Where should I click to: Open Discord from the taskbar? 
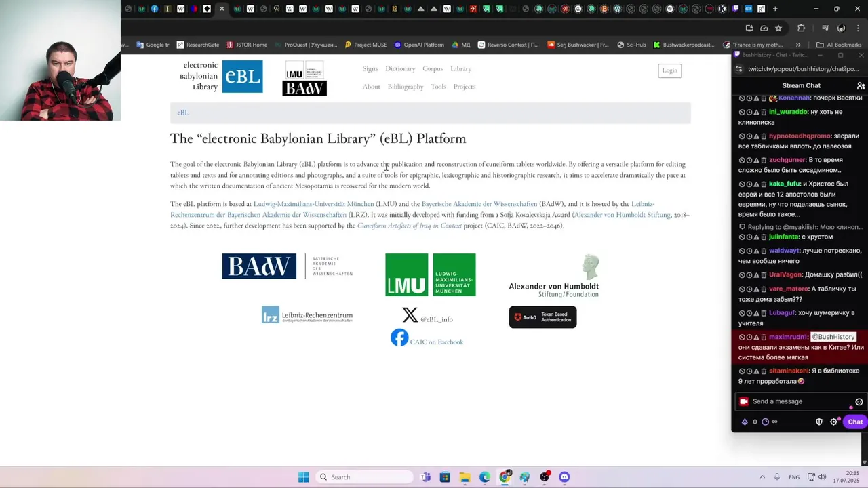pos(564,477)
